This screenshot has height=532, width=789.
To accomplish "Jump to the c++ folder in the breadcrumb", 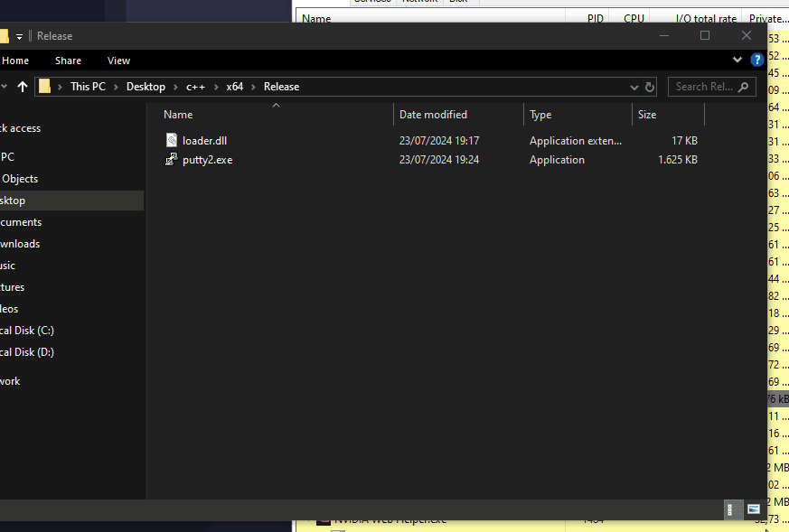I will point(195,87).
